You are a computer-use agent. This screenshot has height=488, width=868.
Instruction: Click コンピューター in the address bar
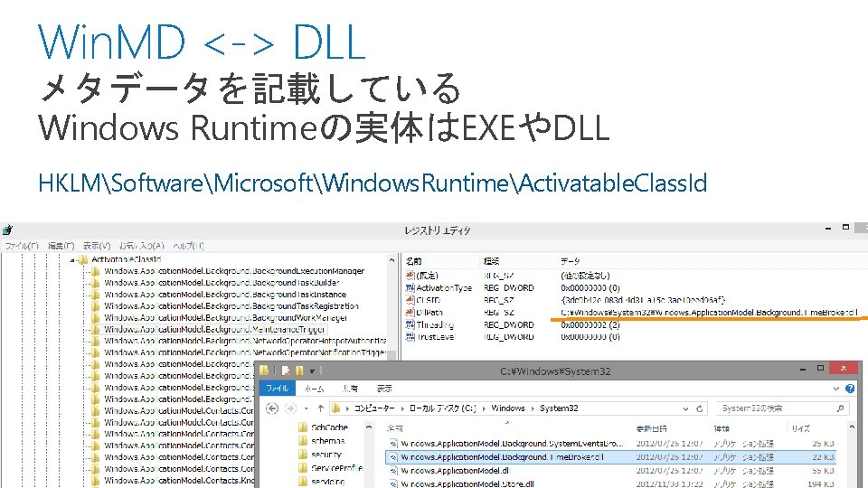(374, 408)
